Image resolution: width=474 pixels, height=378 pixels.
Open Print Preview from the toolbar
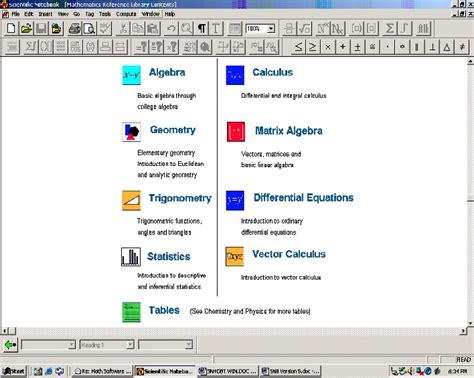point(89,29)
